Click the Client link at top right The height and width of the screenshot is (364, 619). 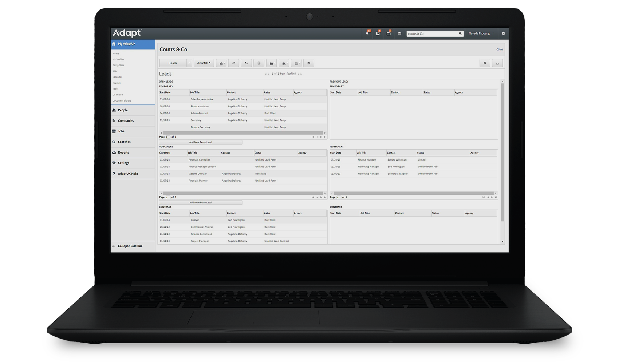(500, 50)
